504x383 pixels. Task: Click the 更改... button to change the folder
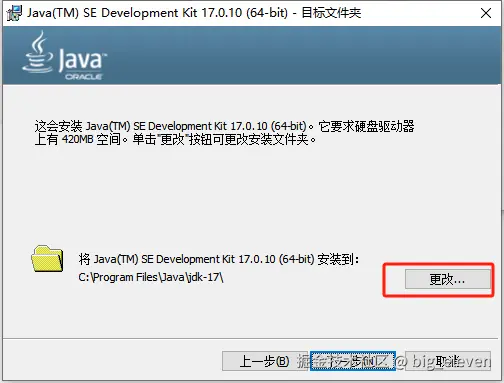tap(448, 279)
